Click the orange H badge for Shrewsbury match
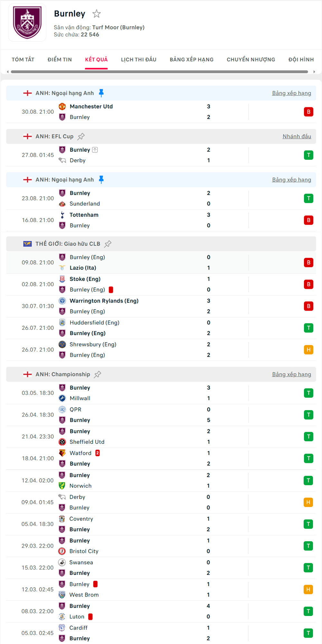Screen dimensions: 322x644 (308, 350)
